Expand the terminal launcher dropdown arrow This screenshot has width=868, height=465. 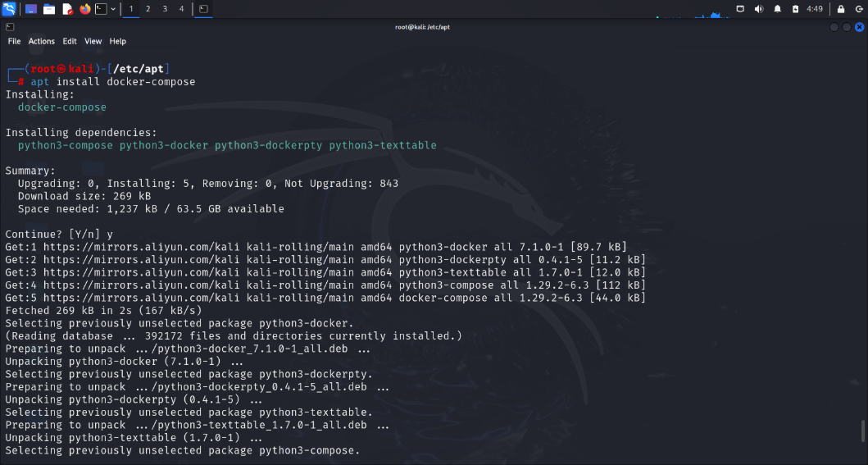click(113, 9)
